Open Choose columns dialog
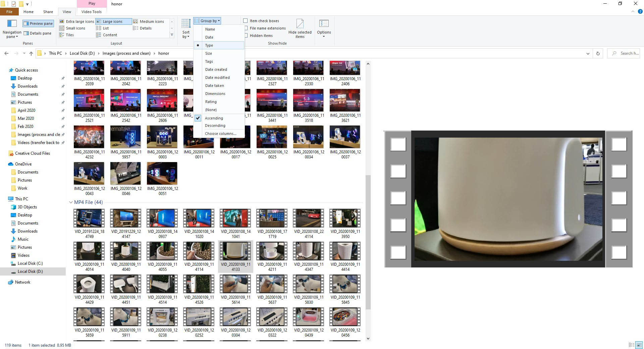 point(219,134)
